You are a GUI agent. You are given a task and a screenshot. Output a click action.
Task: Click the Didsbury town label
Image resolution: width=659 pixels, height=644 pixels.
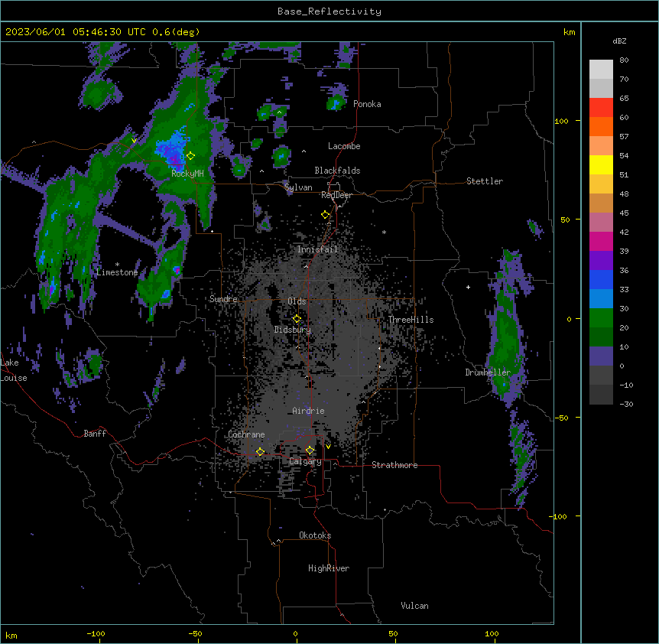[293, 330]
